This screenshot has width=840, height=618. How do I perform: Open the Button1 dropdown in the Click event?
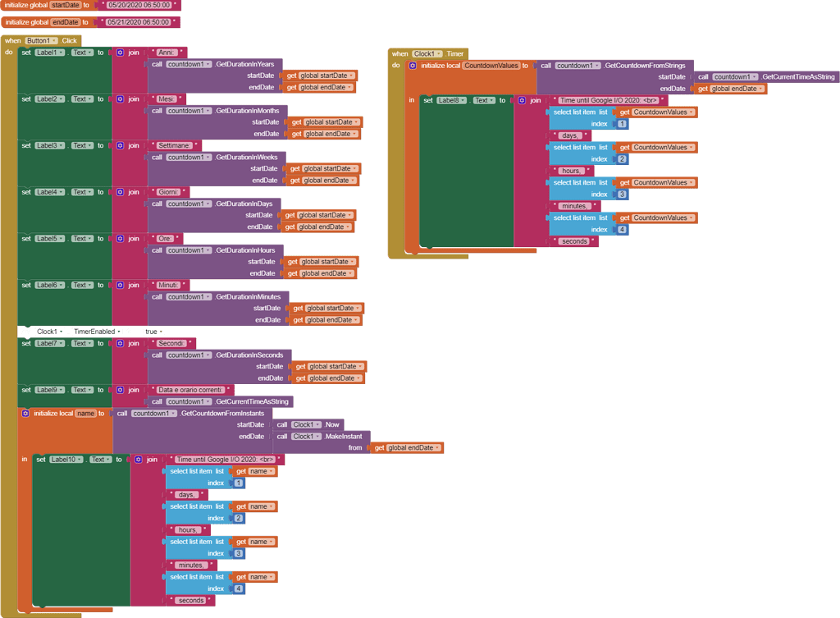(x=42, y=40)
